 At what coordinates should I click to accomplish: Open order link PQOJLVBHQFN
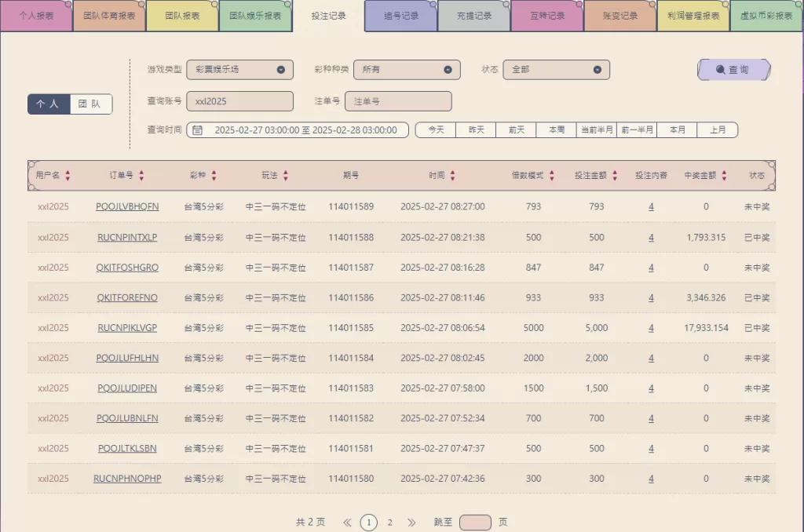coord(127,206)
